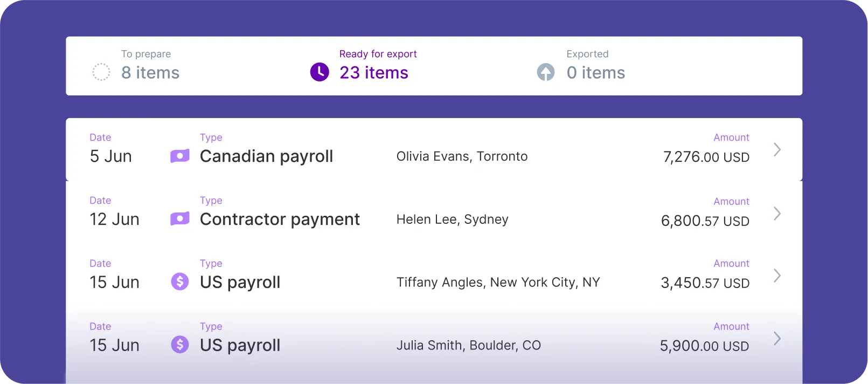This screenshot has width=868, height=384.
Task: Select US payroll in Julia Smith row
Action: (240, 346)
